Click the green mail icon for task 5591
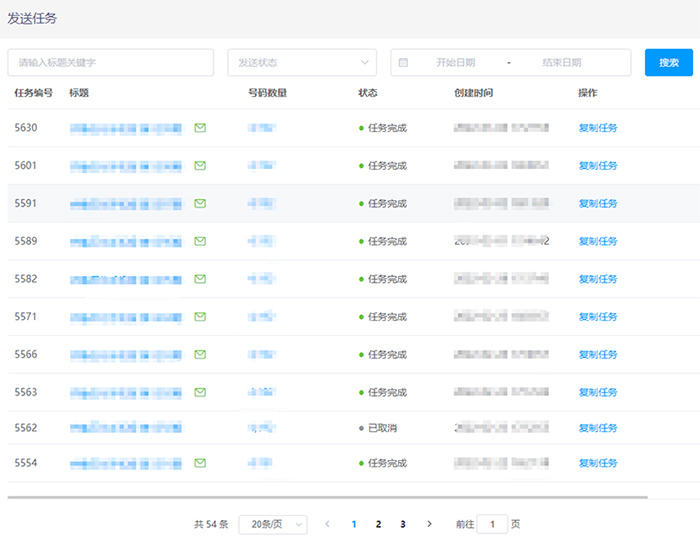 pos(200,203)
